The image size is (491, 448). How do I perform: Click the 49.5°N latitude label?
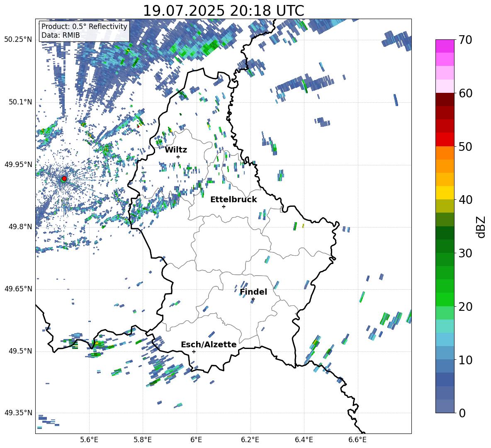pos(20,351)
